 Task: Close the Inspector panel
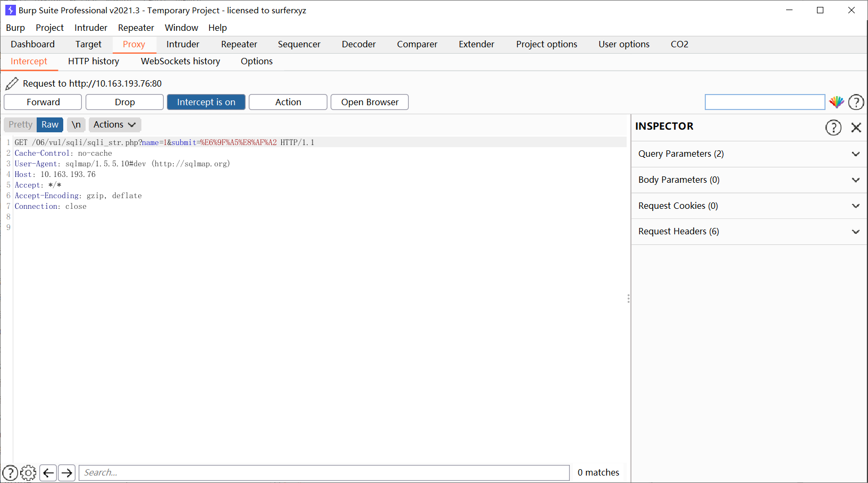(856, 128)
